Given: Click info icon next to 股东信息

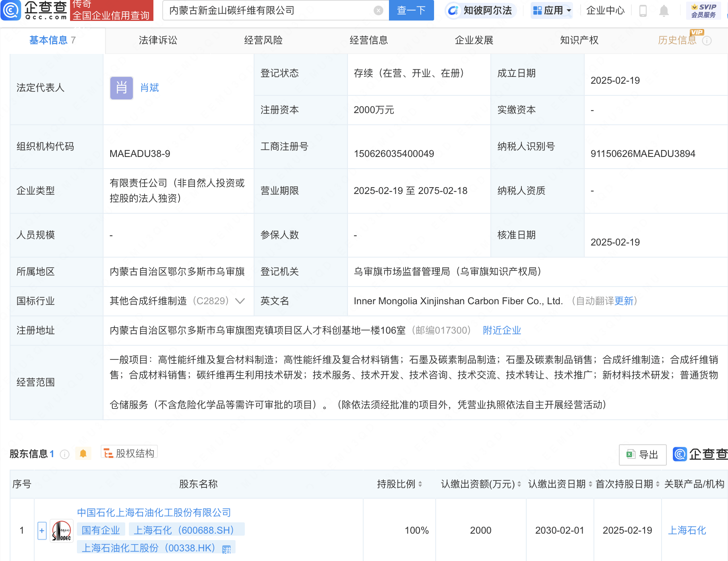Looking at the screenshot, I should point(64,454).
